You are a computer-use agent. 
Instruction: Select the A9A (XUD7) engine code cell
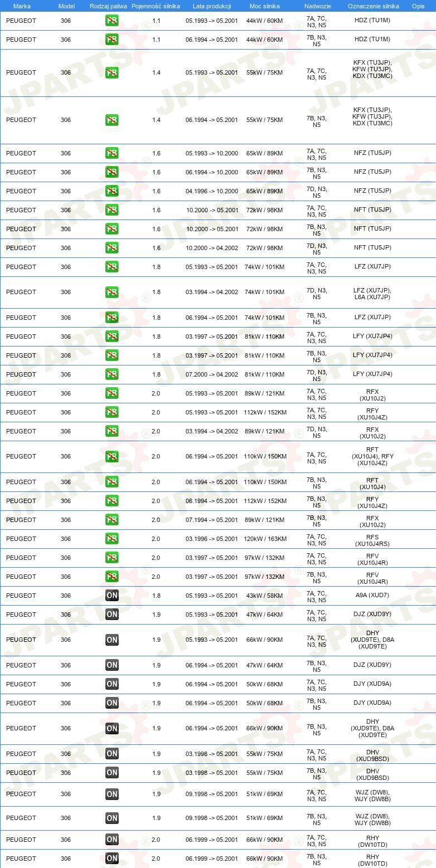tap(372, 596)
